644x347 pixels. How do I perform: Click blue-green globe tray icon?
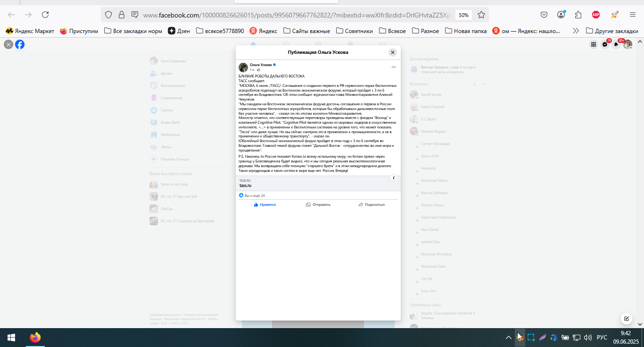point(554,338)
